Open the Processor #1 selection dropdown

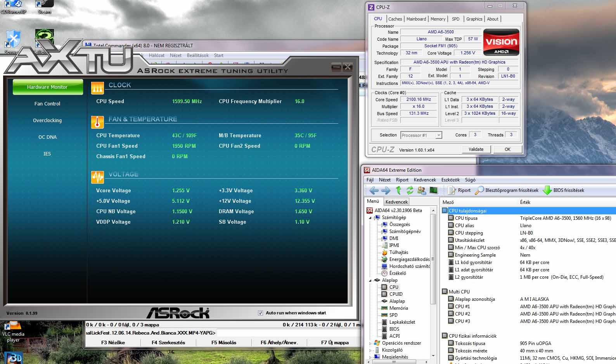[x=421, y=135]
